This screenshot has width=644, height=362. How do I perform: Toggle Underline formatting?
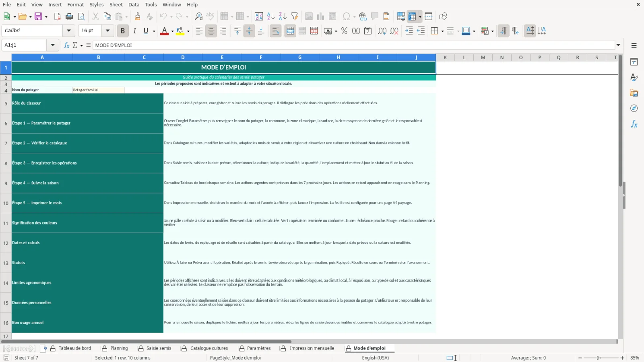(146, 31)
